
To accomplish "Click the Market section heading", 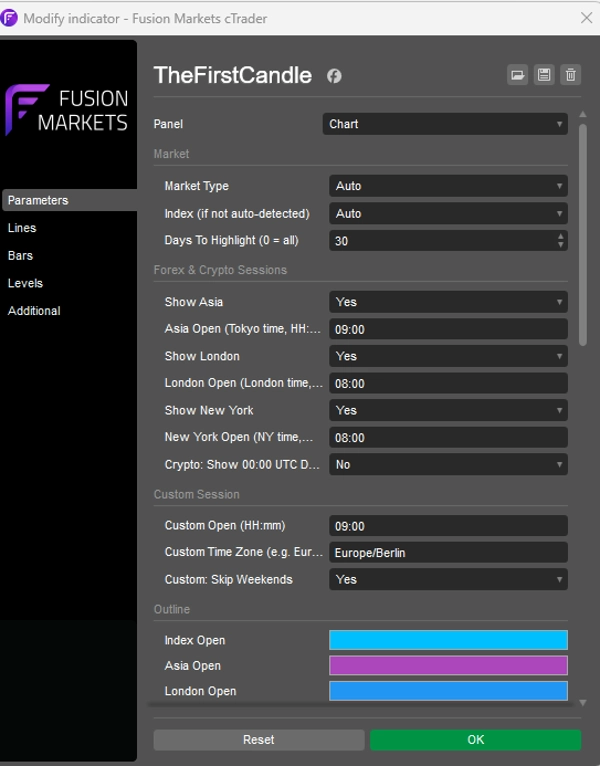I will coord(171,154).
